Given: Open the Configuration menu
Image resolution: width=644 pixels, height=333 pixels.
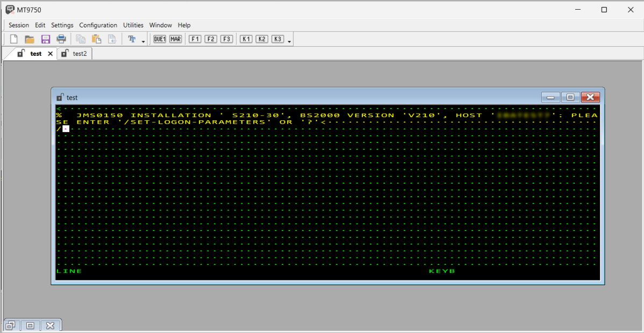Looking at the screenshot, I should coord(98,25).
